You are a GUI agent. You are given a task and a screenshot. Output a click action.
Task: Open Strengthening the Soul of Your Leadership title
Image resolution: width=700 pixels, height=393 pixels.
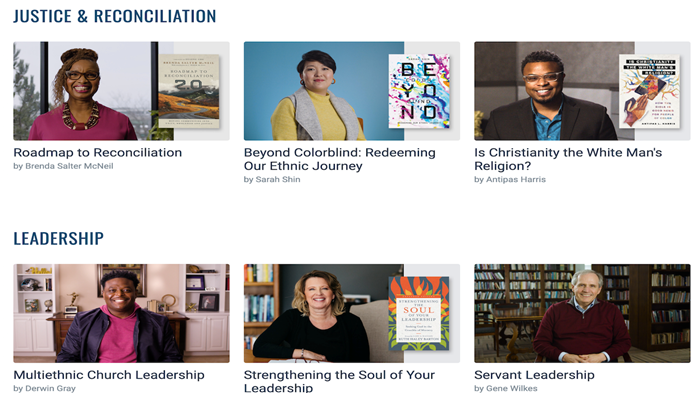coord(339,381)
